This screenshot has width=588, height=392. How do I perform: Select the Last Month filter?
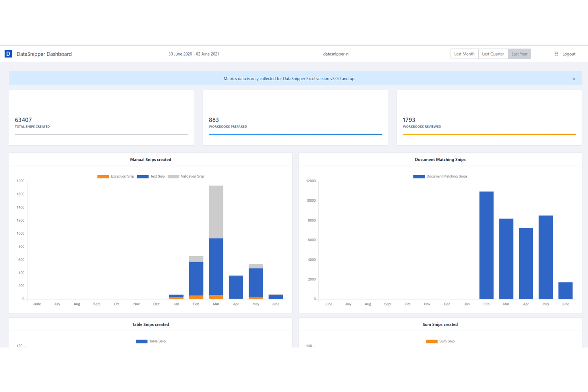click(x=464, y=54)
